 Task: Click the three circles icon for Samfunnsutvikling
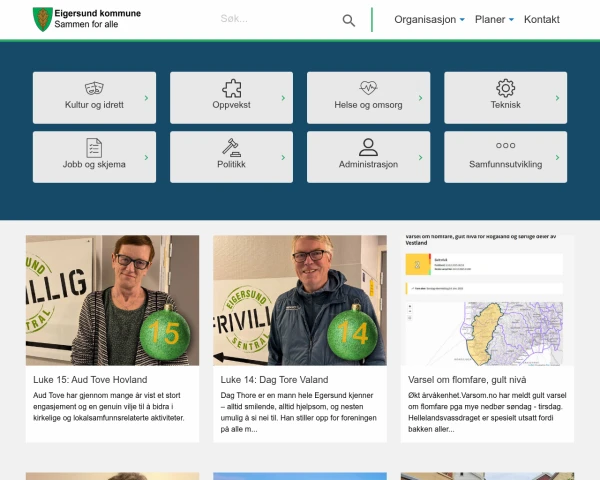(505, 145)
